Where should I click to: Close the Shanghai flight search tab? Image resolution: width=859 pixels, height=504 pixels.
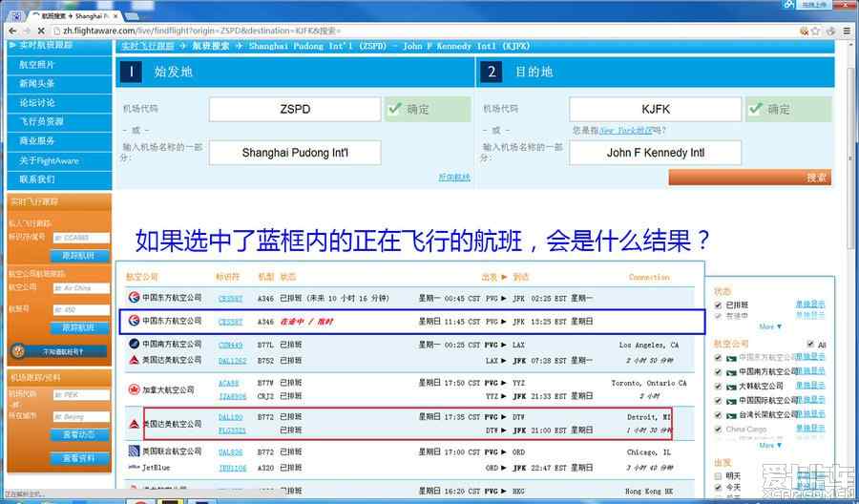pyautogui.click(x=116, y=16)
